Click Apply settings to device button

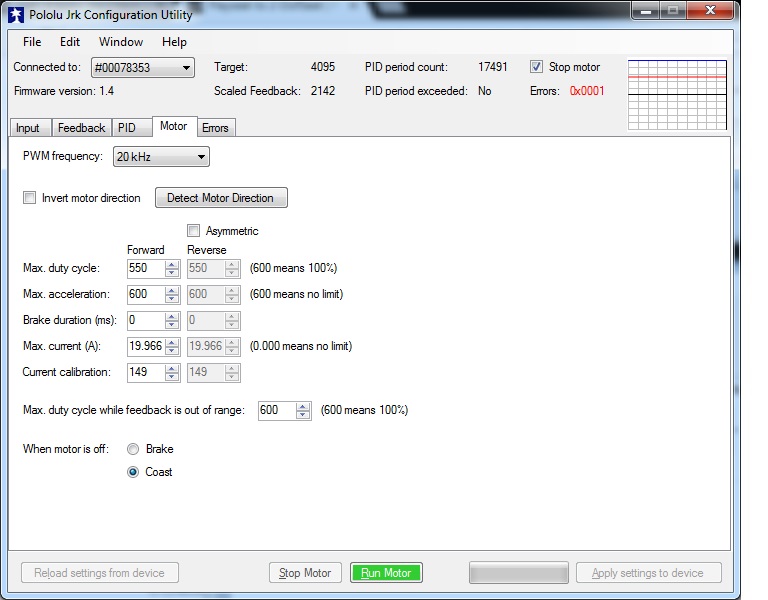point(648,573)
